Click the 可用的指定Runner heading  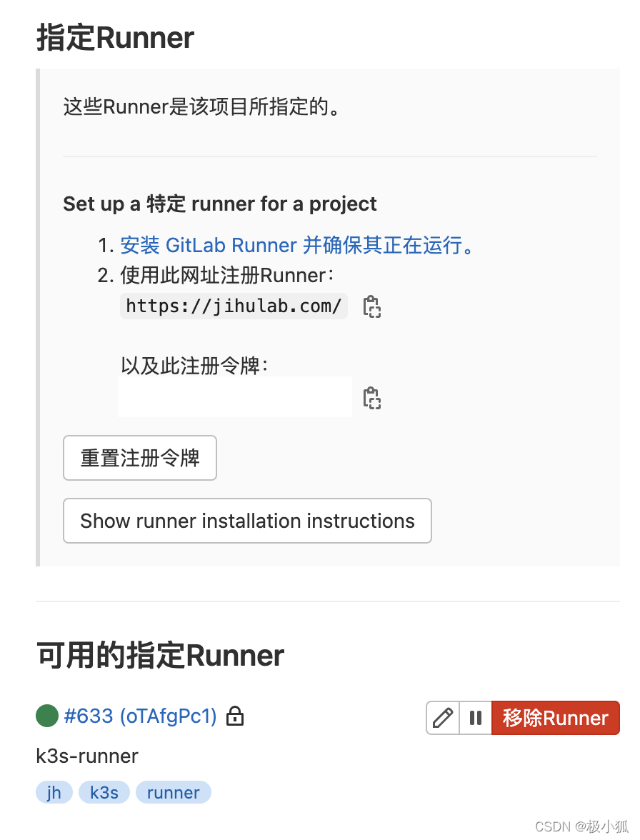click(160, 655)
